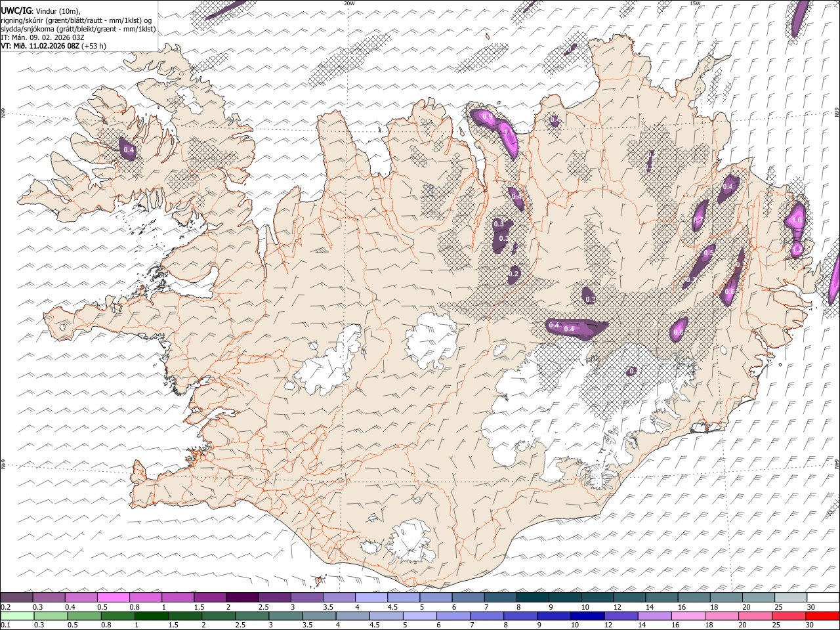Click the dusky purple swatch between 0.2 and 0.3

pyautogui.click(x=16, y=597)
